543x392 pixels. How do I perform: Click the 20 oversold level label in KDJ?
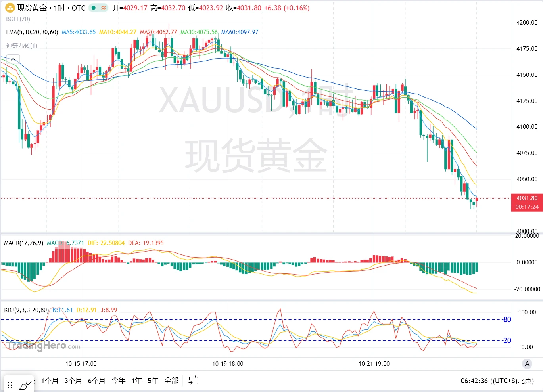507,341
